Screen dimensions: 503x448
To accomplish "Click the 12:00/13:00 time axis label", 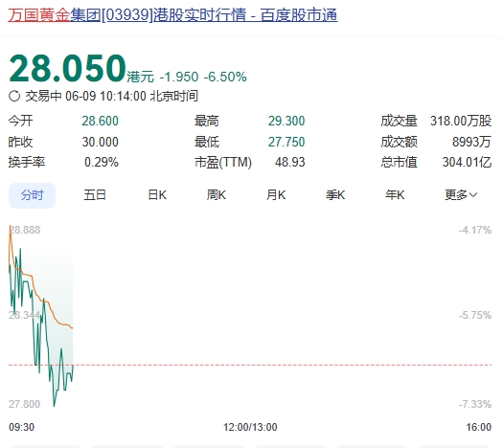I will pyautogui.click(x=250, y=427).
